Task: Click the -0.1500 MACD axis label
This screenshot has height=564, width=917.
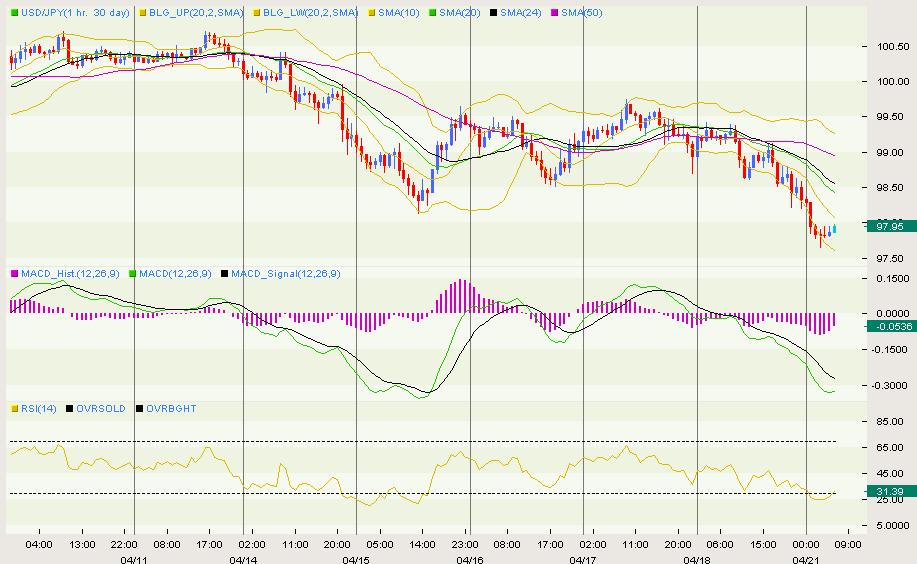Action: (891, 350)
